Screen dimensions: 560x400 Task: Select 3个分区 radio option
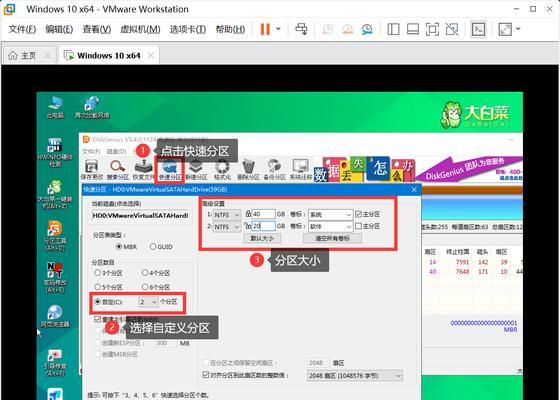[x=97, y=273]
